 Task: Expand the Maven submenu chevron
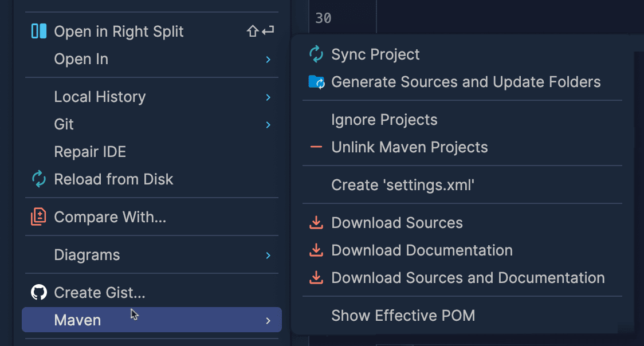pos(268,320)
